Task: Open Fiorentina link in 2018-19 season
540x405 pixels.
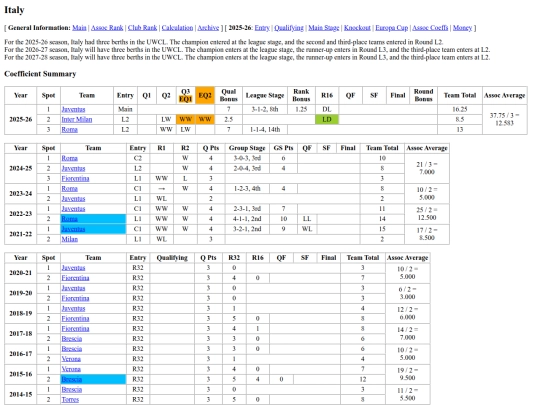Action: click(75, 319)
